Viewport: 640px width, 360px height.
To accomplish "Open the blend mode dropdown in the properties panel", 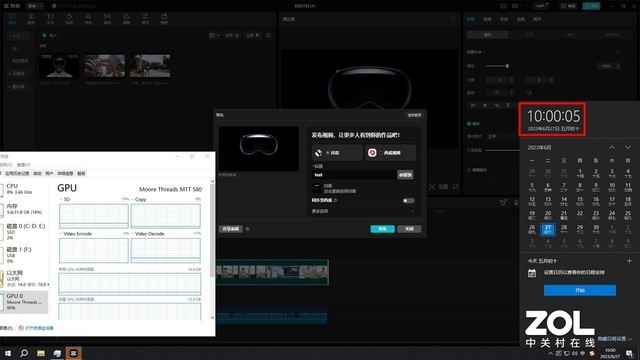I will [502, 136].
